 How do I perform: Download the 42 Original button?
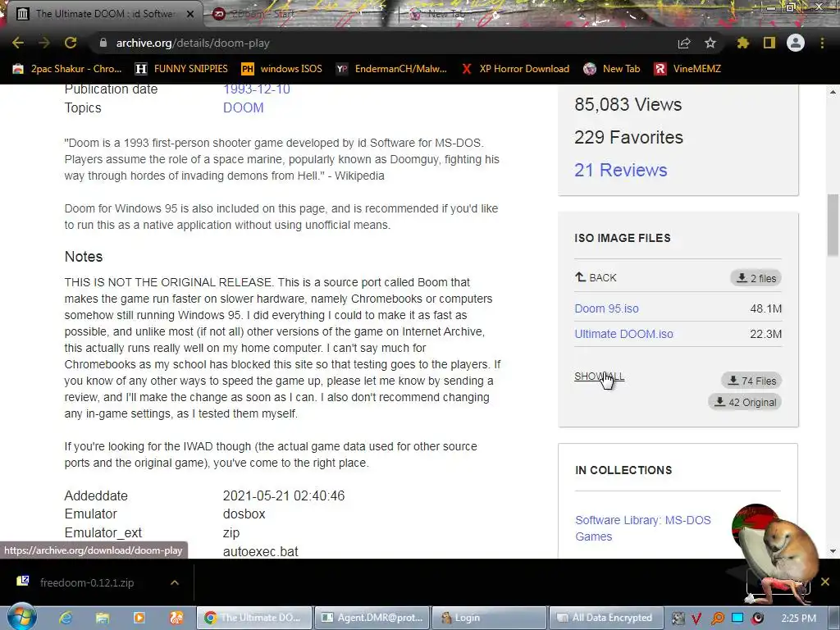(x=745, y=402)
